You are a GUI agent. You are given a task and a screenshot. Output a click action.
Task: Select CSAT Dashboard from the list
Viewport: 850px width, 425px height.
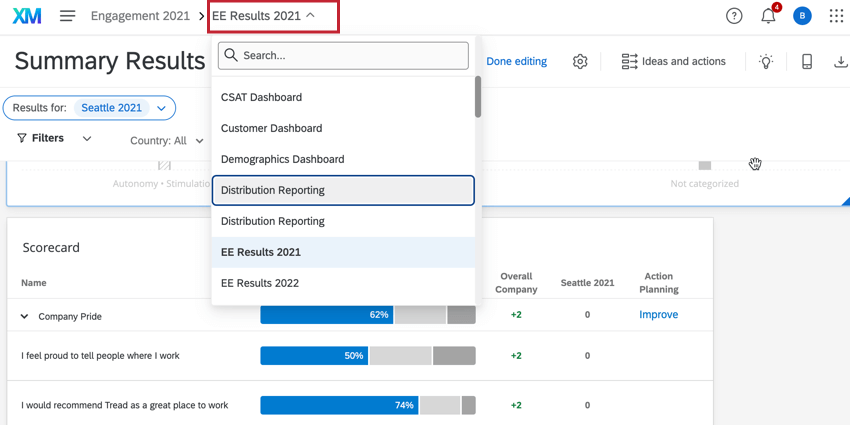[x=262, y=97]
